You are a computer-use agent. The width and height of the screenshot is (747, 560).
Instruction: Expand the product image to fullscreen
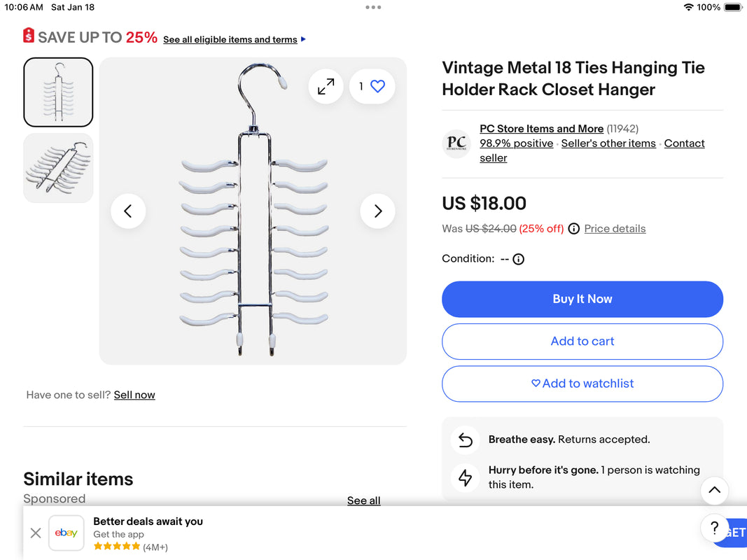(x=326, y=87)
